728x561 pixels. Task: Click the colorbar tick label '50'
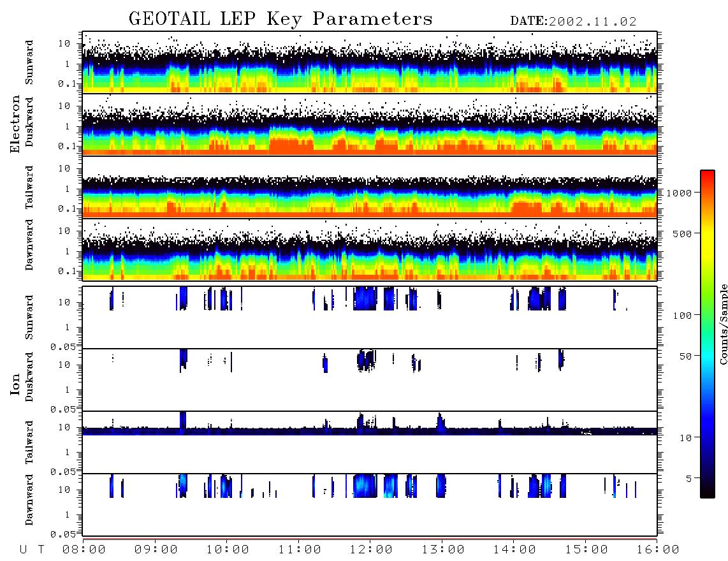(x=685, y=356)
